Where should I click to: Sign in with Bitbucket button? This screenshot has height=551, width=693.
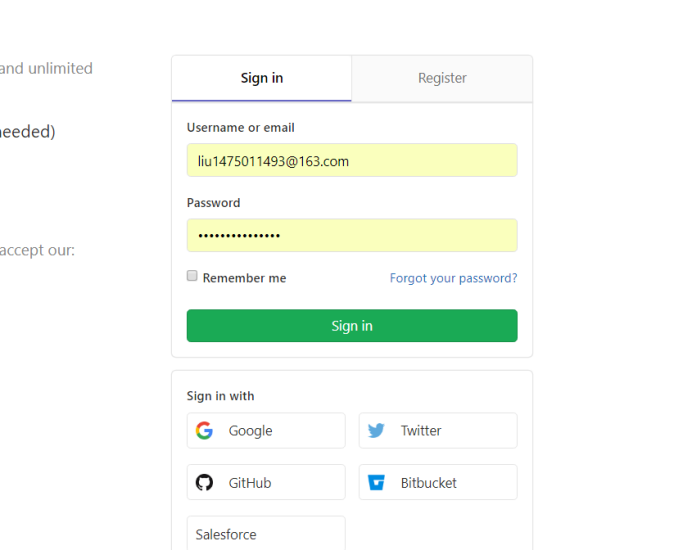438,483
